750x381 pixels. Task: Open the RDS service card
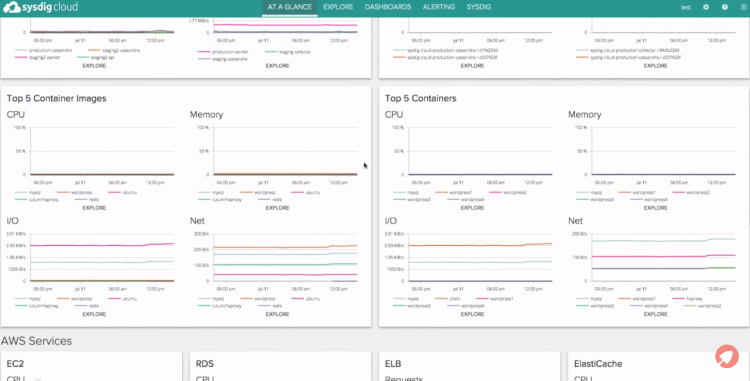(x=280, y=367)
